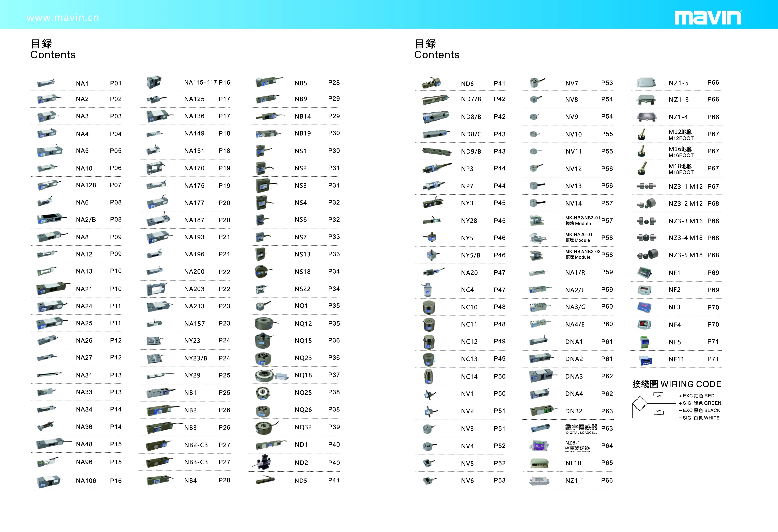Select the ND8/C model label
The height and width of the screenshot is (532, 778).
coord(471,134)
